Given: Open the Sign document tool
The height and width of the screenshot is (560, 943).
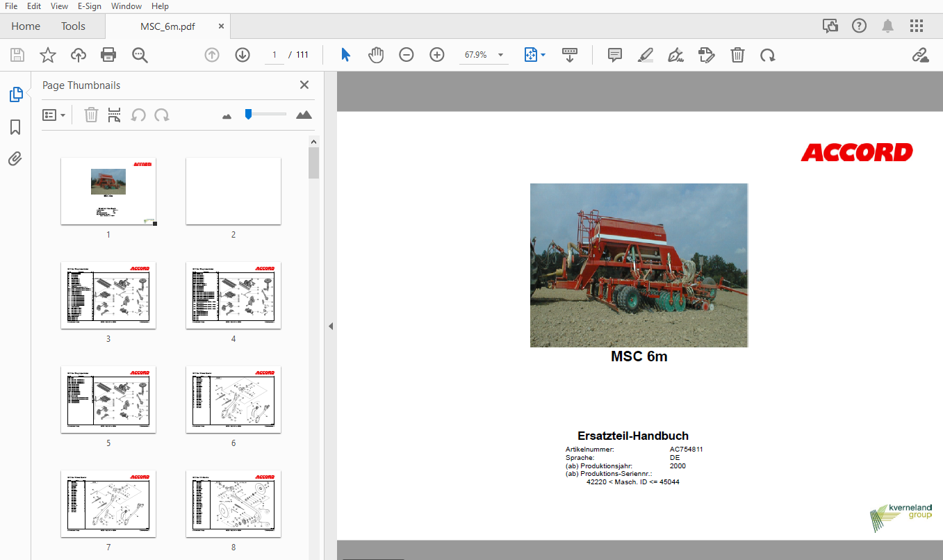Looking at the screenshot, I should (x=675, y=55).
